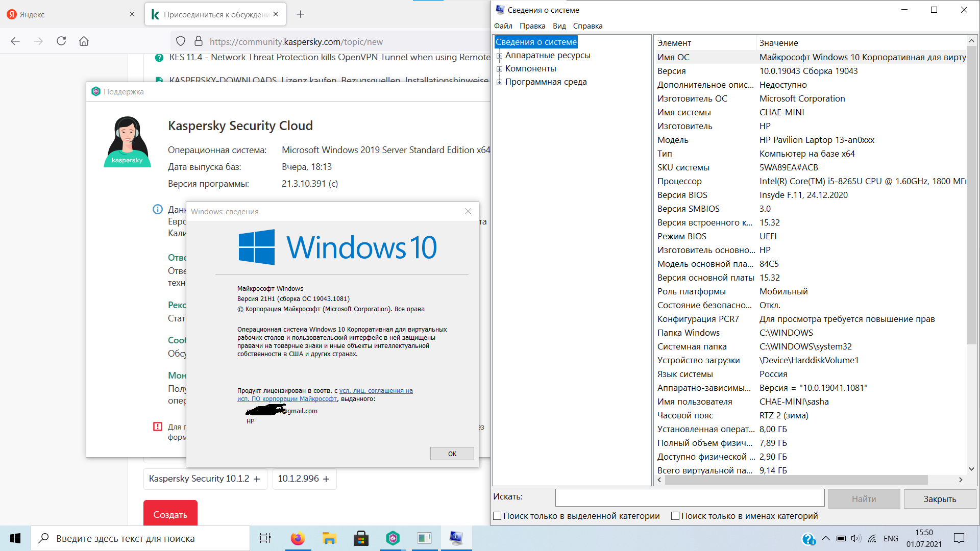
Task: Click OK in the Windows about dialog
Action: 452,454
